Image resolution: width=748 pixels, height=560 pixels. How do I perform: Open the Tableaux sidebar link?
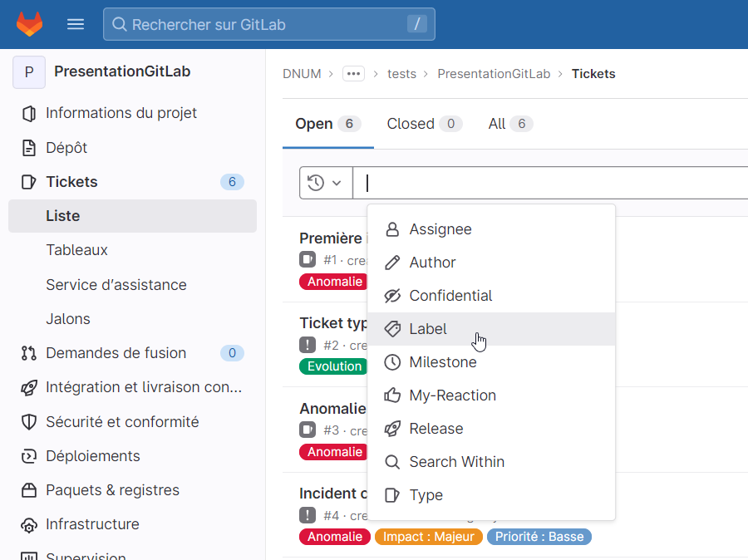coord(77,250)
